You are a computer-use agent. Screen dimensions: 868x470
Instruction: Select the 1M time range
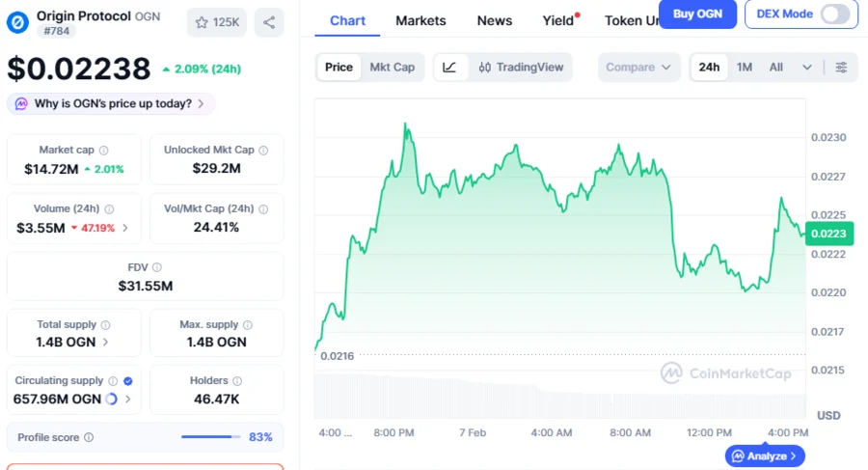[745, 68]
